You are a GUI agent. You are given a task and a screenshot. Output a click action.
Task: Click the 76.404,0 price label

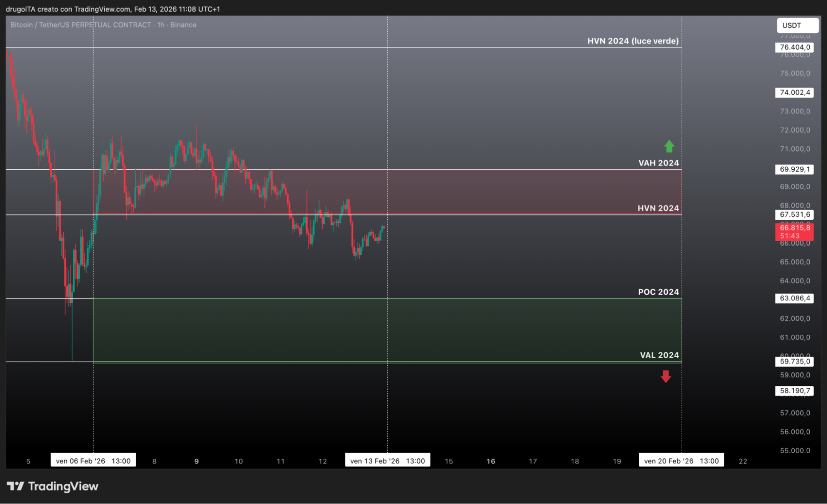795,47
